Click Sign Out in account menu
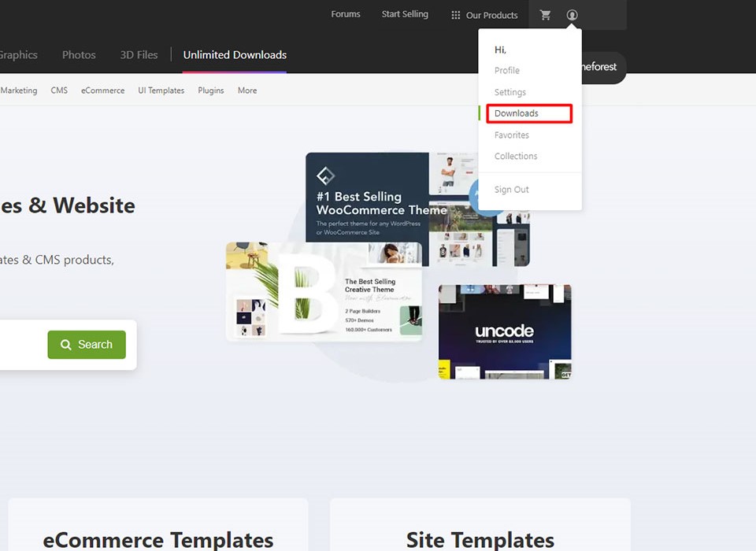 [512, 190]
